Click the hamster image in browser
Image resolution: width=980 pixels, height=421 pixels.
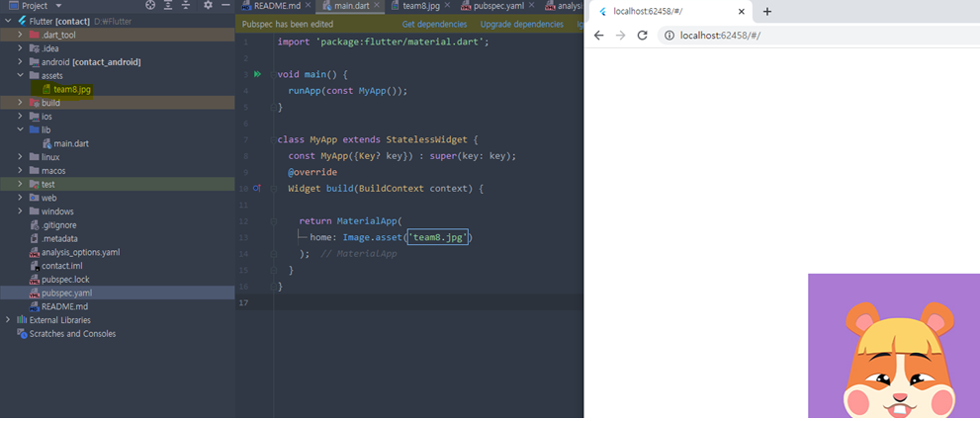(894, 346)
